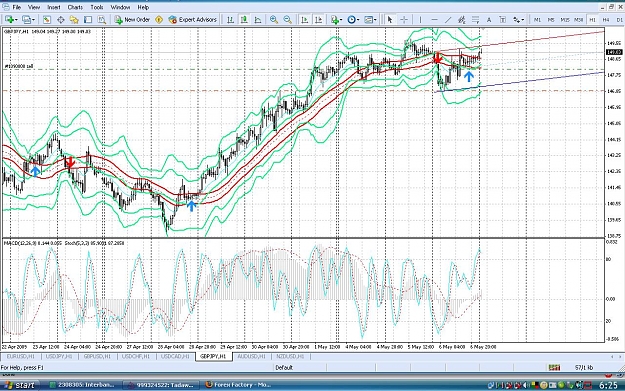
Task: Open the Navigator panel star-folder icon
Action: (x=74, y=20)
